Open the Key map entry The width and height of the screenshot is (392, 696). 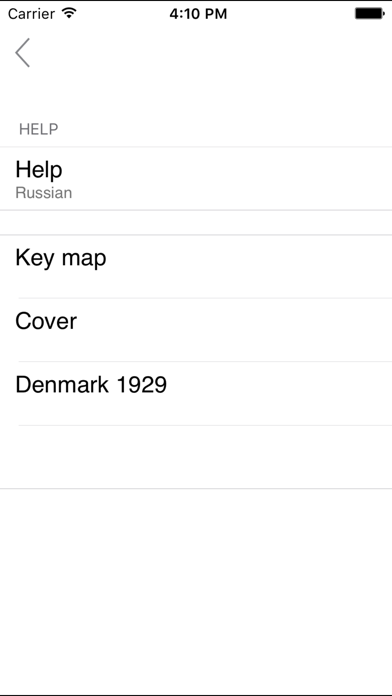[196, 266]
